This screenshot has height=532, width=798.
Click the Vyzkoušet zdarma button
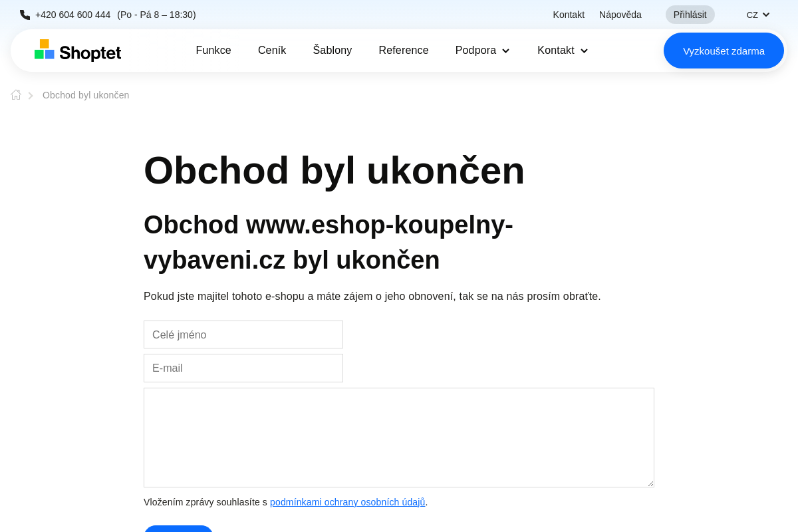tap(724, 51)
